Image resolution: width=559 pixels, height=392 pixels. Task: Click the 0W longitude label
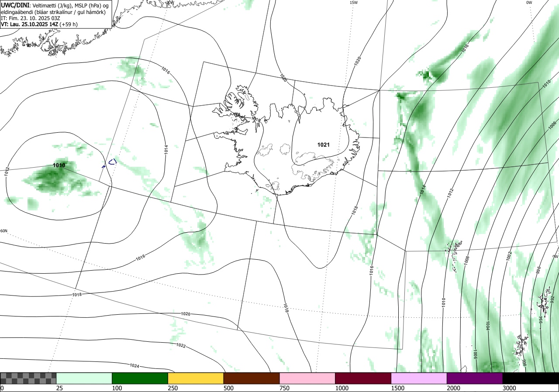point(529,3)
